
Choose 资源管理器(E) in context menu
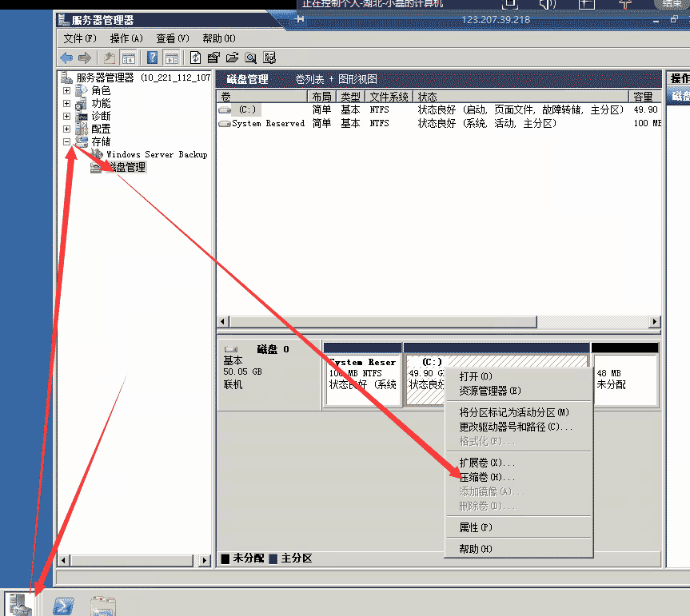click(519, 391)
